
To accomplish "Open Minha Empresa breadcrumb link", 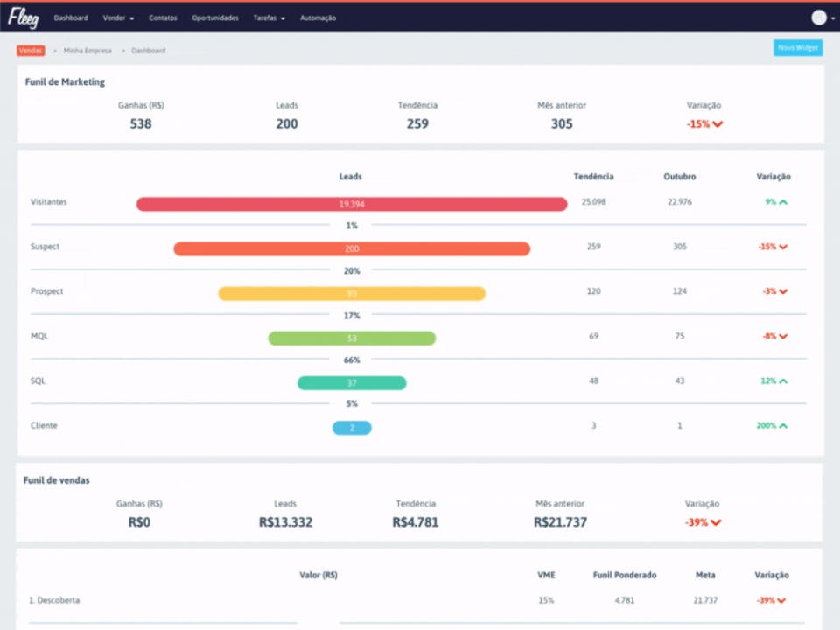I will (x=87, y=51).
